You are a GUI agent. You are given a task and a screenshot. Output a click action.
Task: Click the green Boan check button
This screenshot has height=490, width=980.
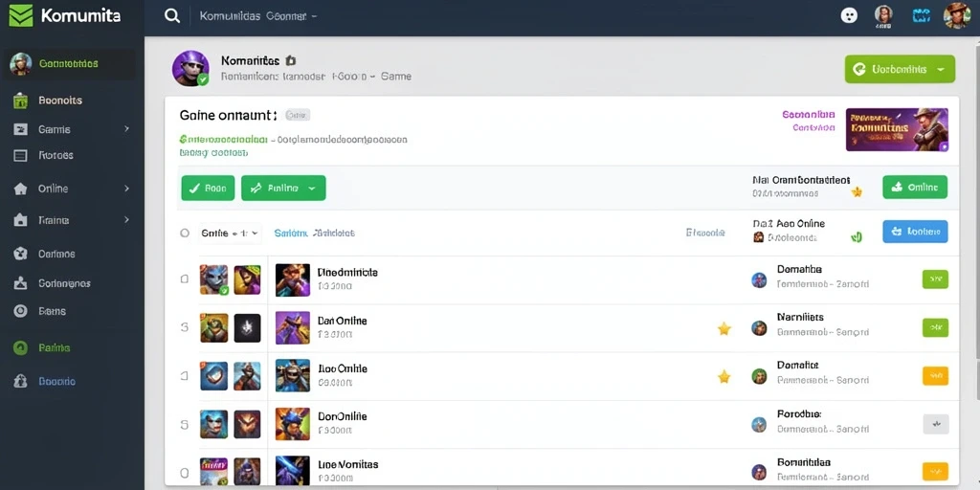click(208, 188)
